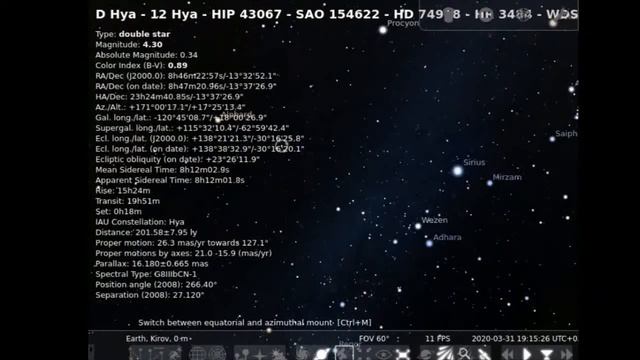Click 'HA/Dec: 23h24m40.85s' line
Image resolution: width=640 pixels, height=360 pixels.
[169, 97]
